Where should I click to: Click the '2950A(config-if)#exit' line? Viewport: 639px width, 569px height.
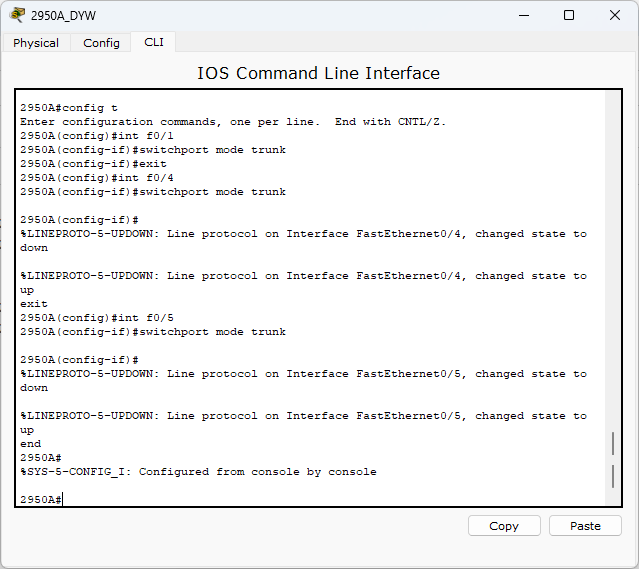93,164
